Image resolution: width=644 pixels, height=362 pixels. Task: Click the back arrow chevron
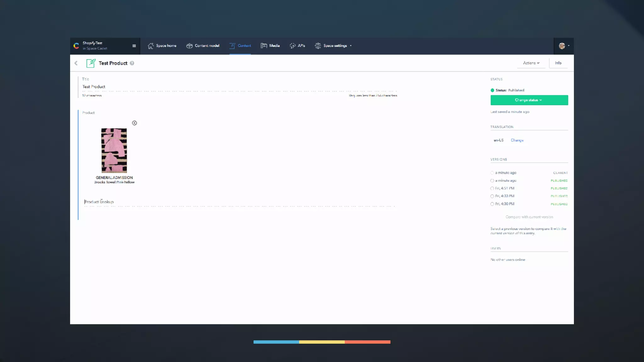76,63
